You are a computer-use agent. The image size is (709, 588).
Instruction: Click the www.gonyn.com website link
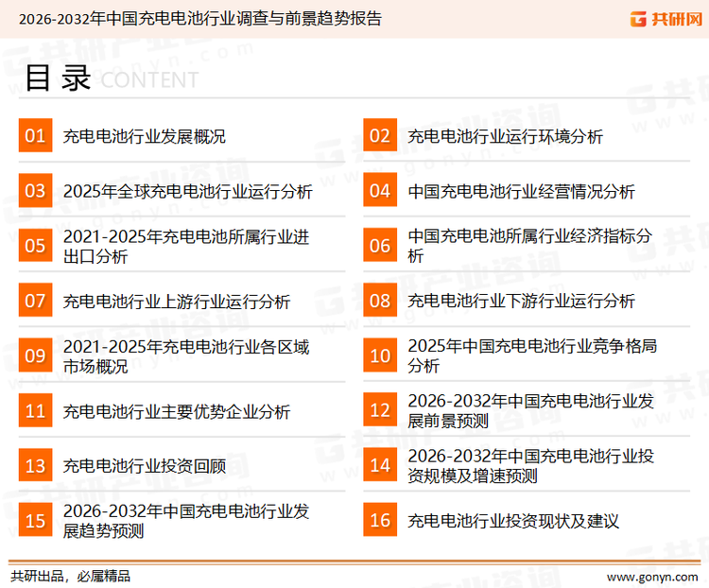click(x=652, y=576)
